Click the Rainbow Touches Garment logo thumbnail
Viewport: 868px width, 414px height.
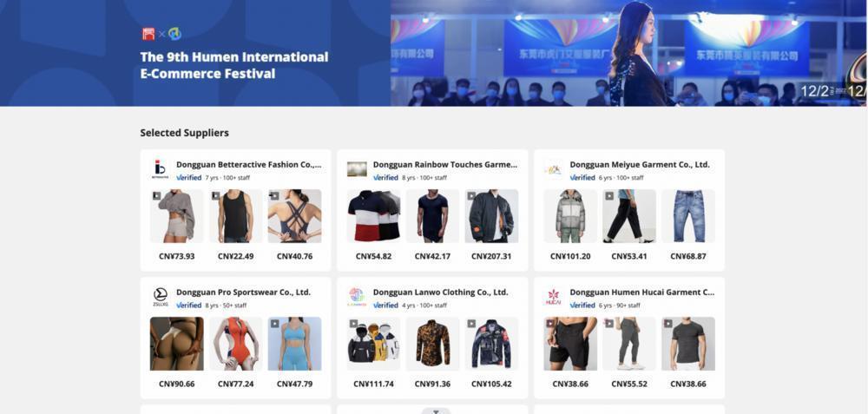(357, 169)
